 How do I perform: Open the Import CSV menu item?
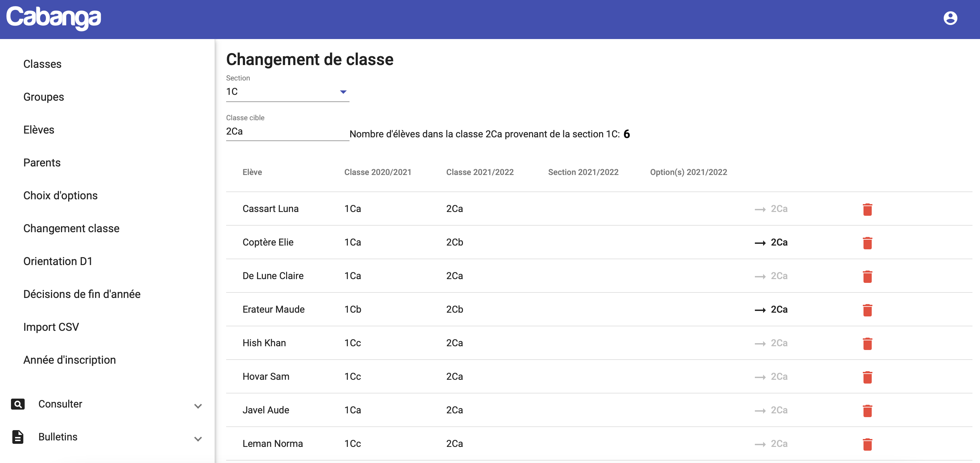click(51, 327)
